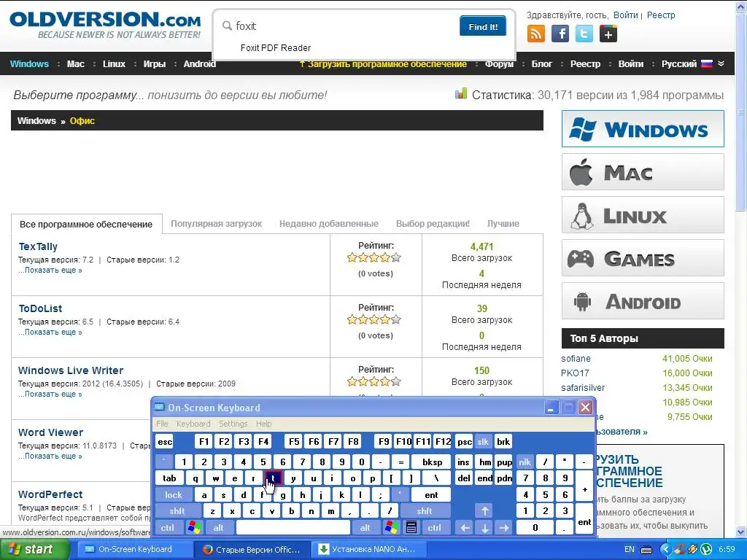Click the right arrow key on keyboard
The height and width of the screenshot is (560, 747).
[504, 528]
